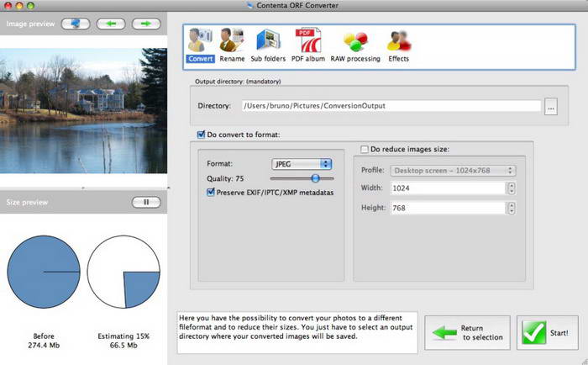Image resolution: width=588 pixels, height=365 pixels.
Task: Click the Estimating pie chart
Action: point(123,272)
